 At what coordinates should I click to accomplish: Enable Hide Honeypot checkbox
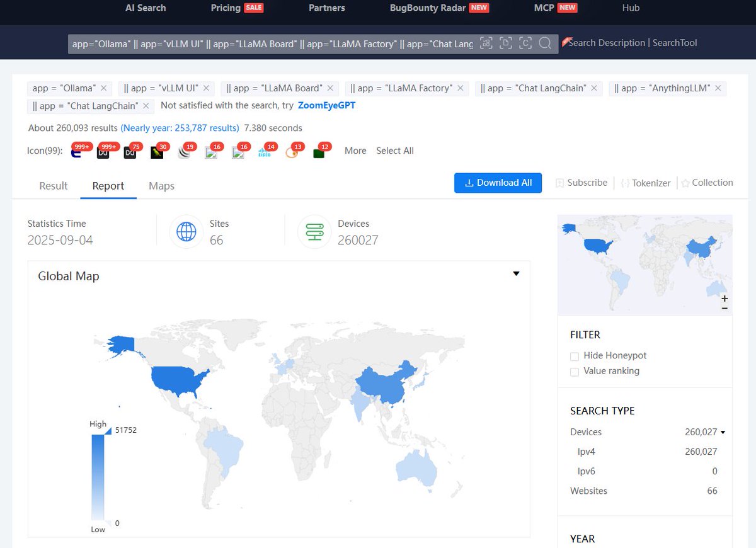click(x=575, y=357)
